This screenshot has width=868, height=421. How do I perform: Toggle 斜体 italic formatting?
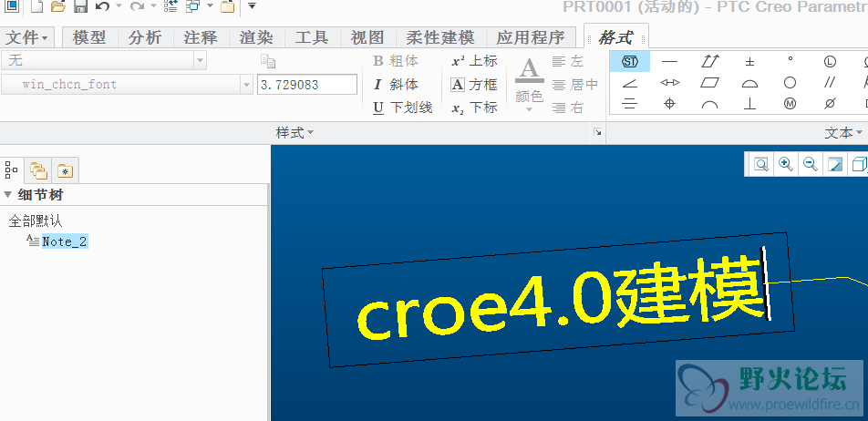(396, 85)
